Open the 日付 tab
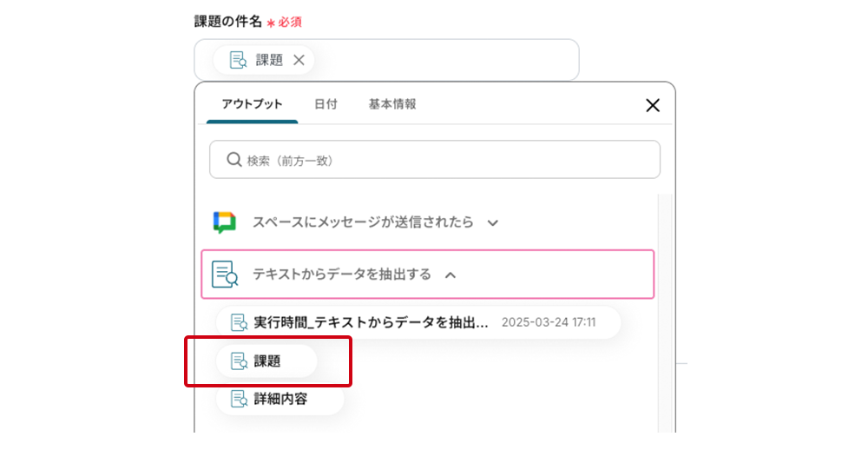The width and height of the screenshot is (868, 450). tap(325, 104)
